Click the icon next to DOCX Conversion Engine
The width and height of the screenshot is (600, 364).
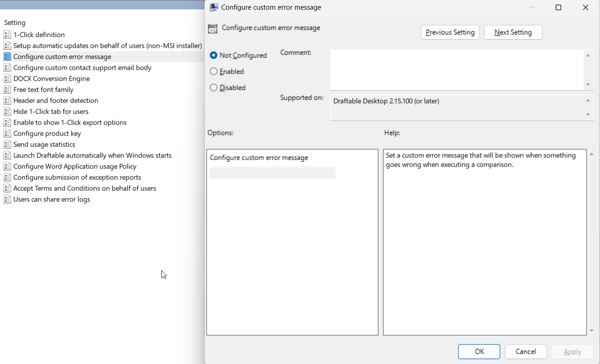point(7,79)
